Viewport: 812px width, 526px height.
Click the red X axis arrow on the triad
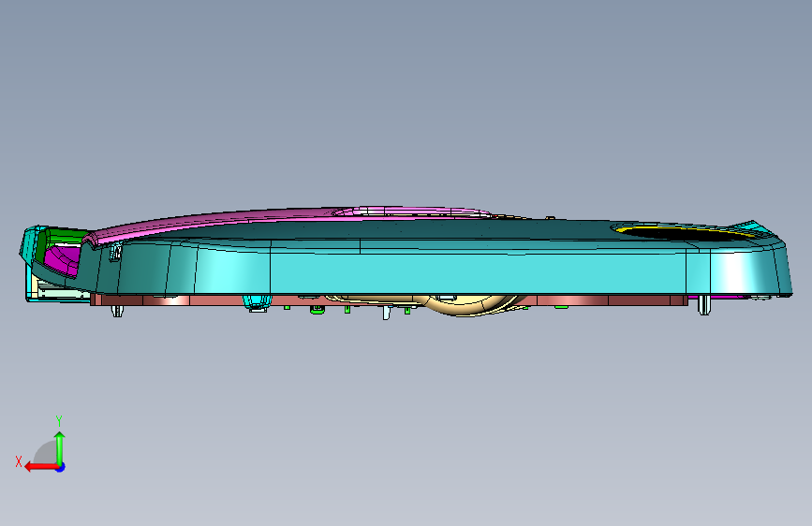pyautogui.click(x=41, y=467)
